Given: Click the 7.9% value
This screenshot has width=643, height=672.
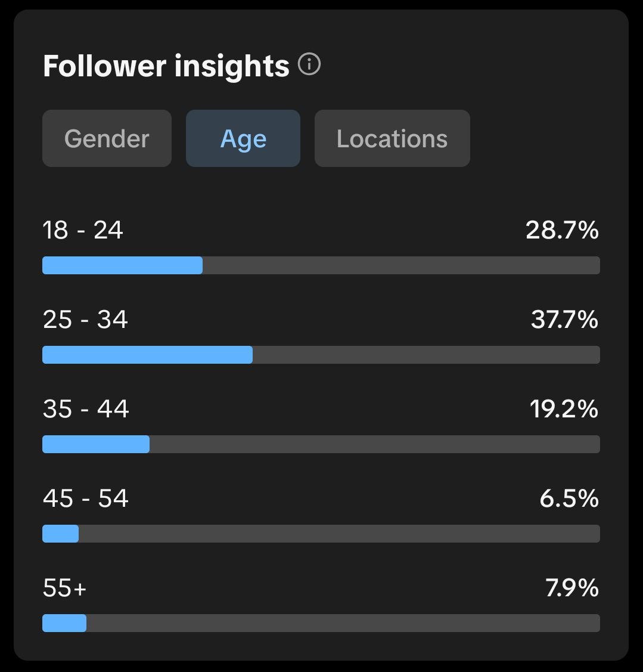Looking at the screenshot, I should [571, 588].
